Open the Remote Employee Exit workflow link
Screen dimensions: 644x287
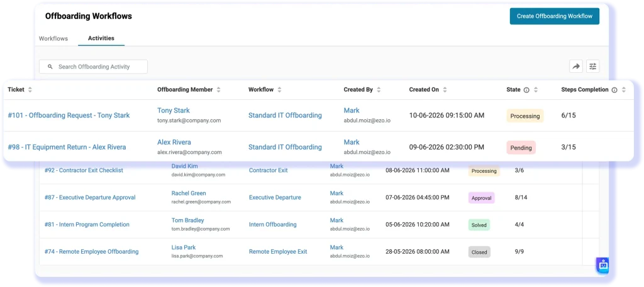pos(278,251)
